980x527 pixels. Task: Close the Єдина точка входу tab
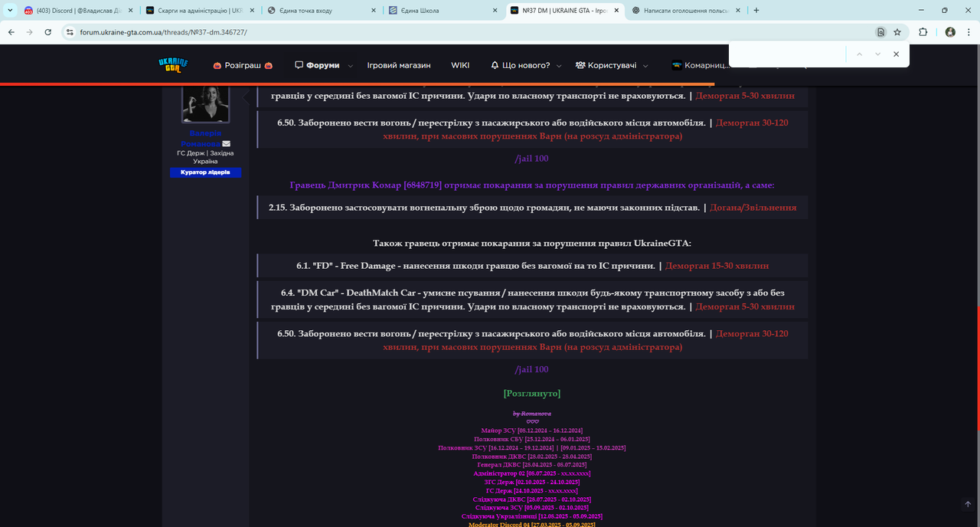pyautogui.click(x=372, y=11)
